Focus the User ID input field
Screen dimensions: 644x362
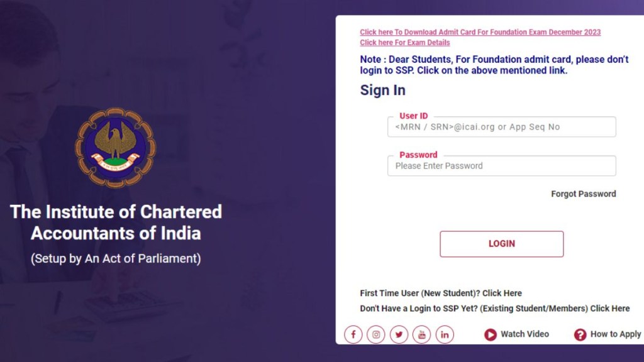(x=501, y=127)
